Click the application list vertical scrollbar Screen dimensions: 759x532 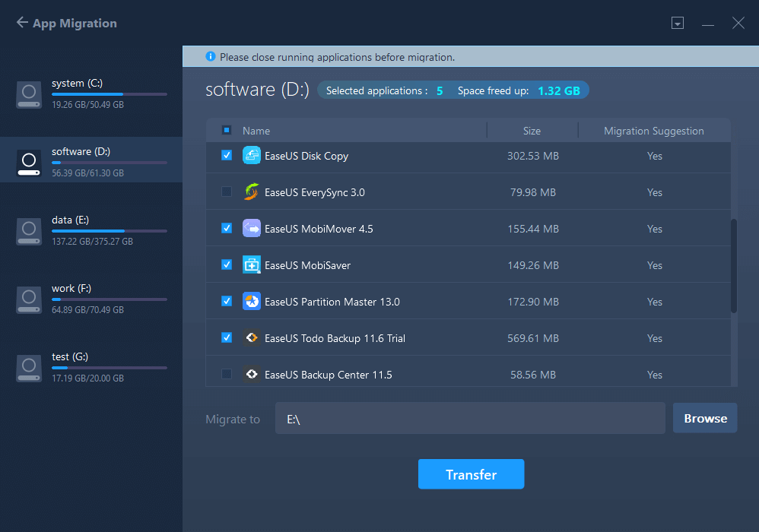[x=733, y=266]
